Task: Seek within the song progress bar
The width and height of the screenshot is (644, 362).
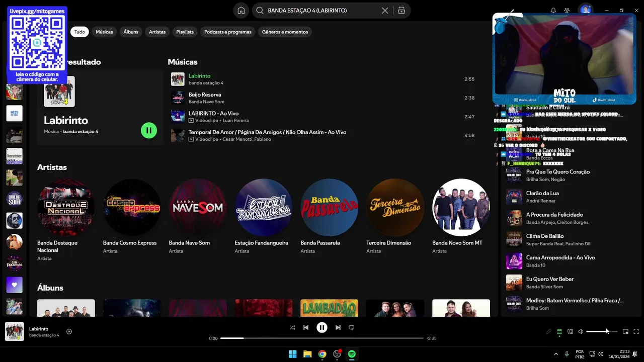Action: 322,338
